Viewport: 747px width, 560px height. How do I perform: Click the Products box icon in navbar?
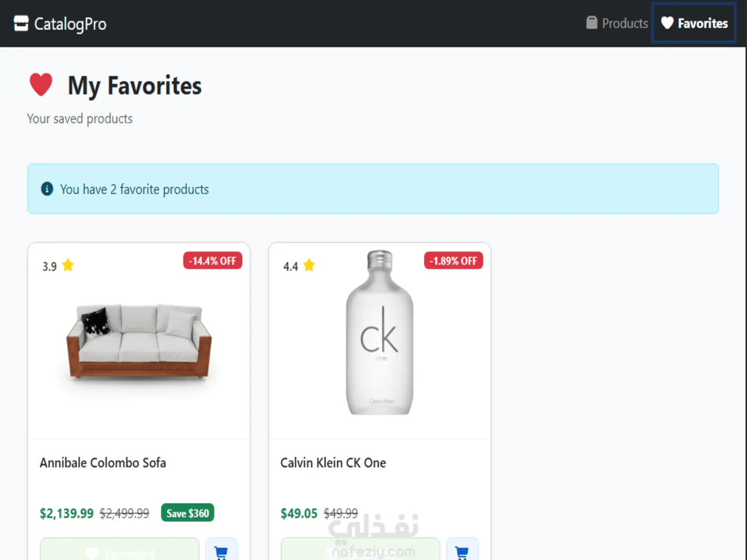click(x=592, y=23)
